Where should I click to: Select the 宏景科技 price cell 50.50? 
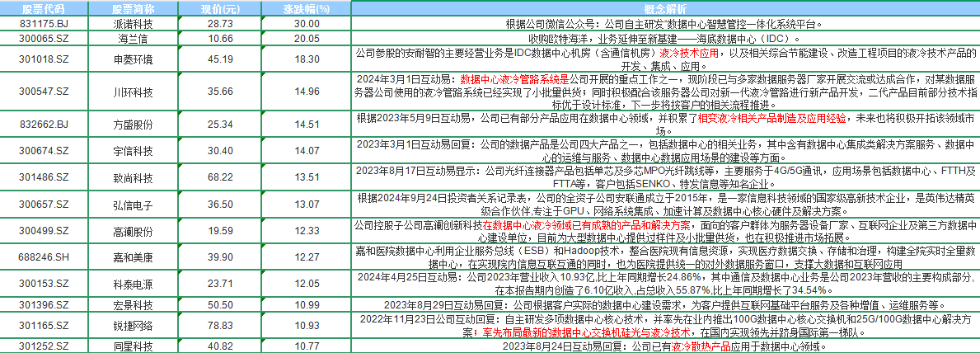[219, 304]
